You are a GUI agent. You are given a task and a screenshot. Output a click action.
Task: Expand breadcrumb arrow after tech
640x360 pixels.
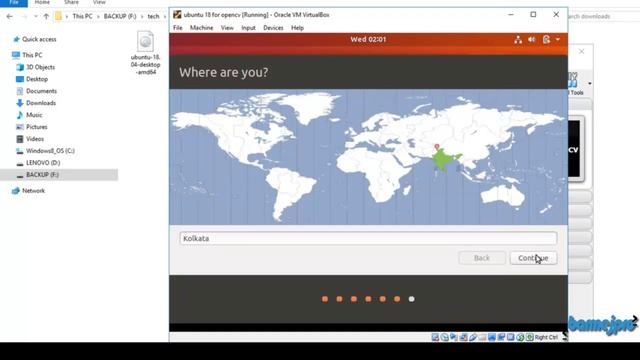click(x=165, y=16)
